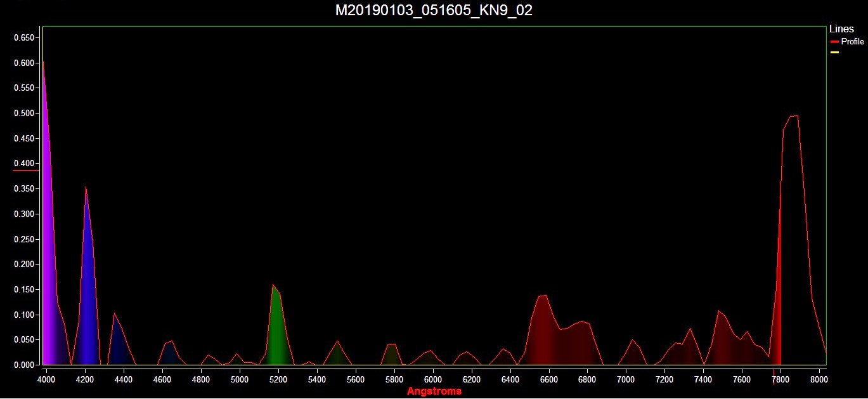Click the yellow legend swatch below Profile
Screen dimensions: 868x399
coord(834,52)
